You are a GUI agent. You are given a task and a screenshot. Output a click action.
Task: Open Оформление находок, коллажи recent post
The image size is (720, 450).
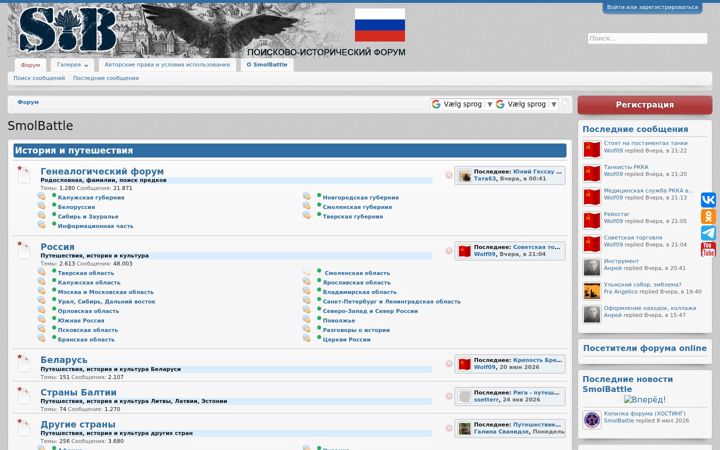pyautogui.click(x=650, y=308)
